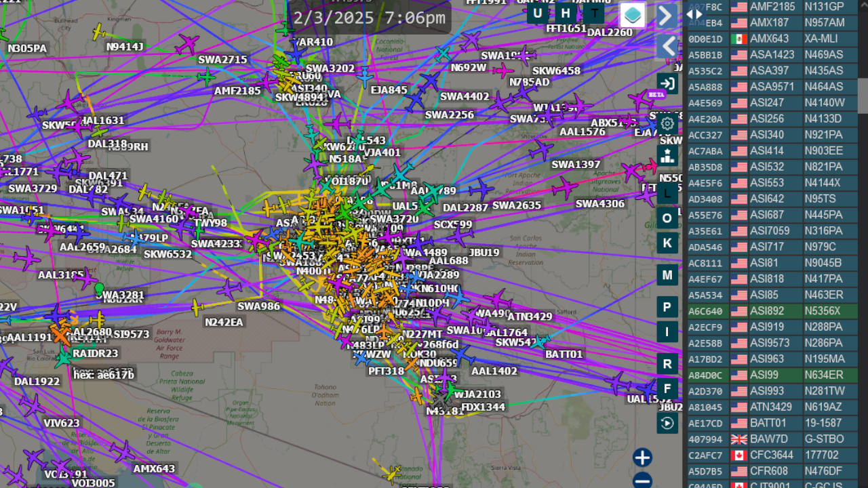Select AMF2185 in the aircraft table
Image resolution: width=868 pixels, height=488 pixels.
772,7
